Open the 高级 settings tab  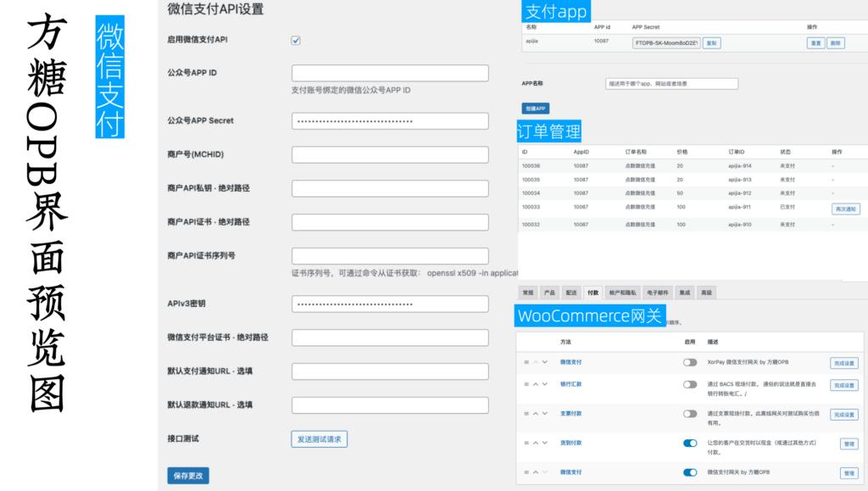706,293
